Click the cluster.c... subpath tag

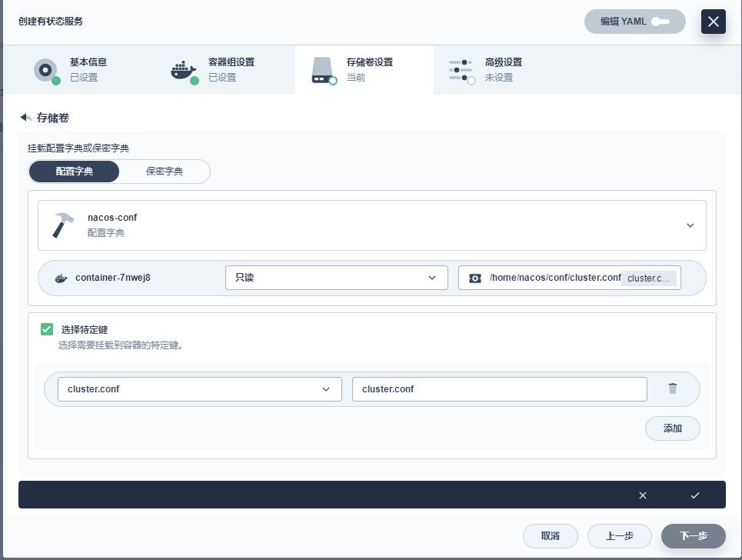coord(649,278)
